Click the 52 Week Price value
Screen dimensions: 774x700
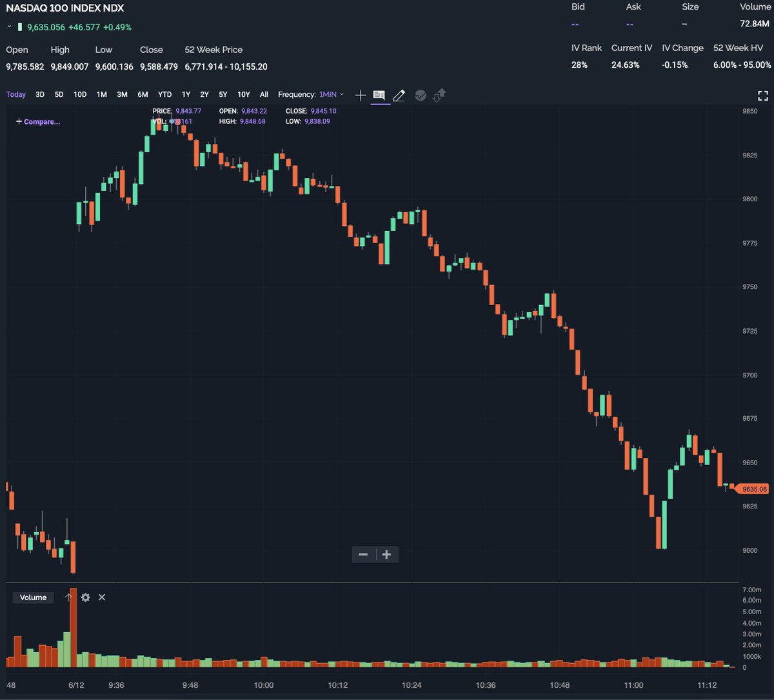click(226, 66)
